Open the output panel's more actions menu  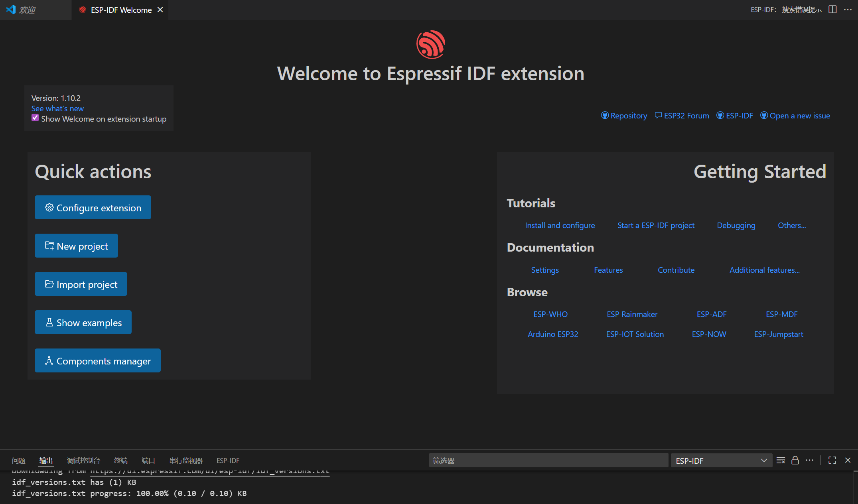click(809, 461)
